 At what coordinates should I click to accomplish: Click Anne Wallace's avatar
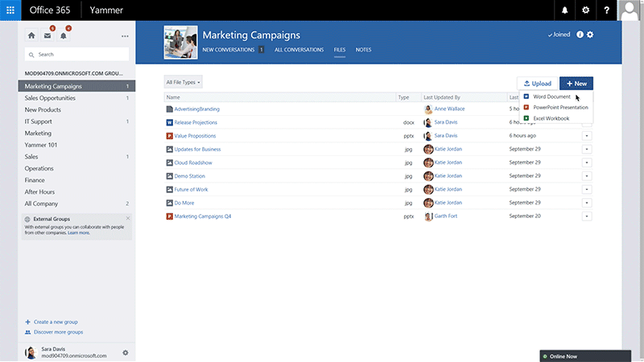pos(428,109)
